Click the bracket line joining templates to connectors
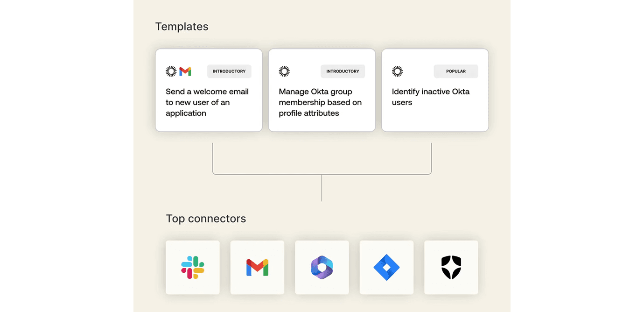644x312 pixels. tap(322, 174)
